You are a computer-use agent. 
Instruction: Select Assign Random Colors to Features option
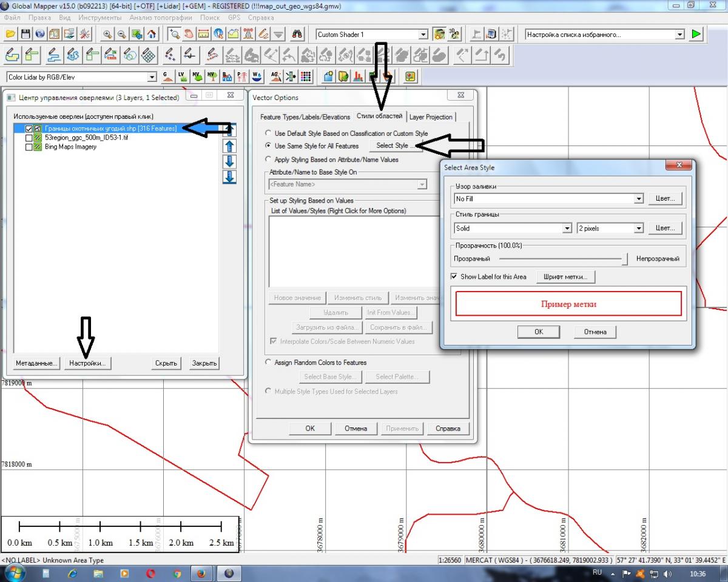[x=269, y=363]
